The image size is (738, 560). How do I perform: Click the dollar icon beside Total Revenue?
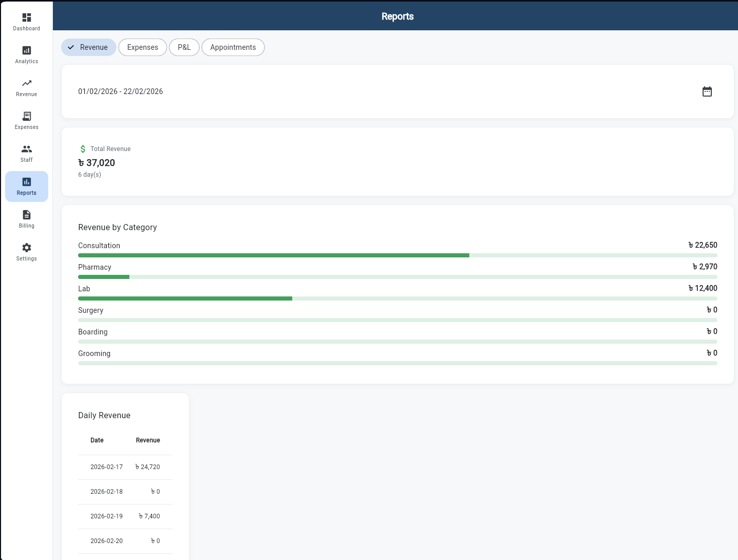coord(83,148)
